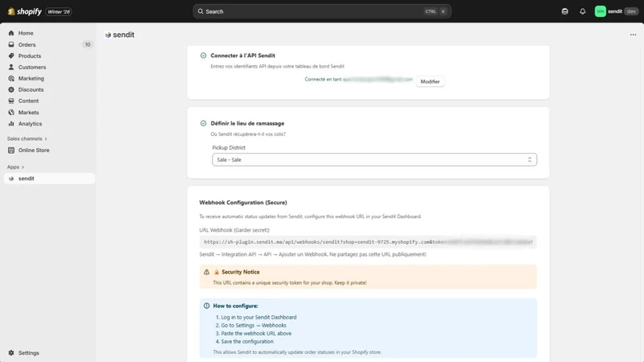Click the Analytics bar chart icon
The width and height of the screenshot is (644, 362).
tap(11, 124)
